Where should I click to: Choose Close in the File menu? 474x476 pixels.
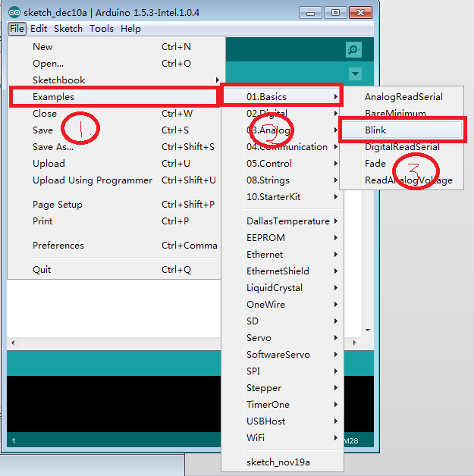pyautogui.click(x=115, y=114)
